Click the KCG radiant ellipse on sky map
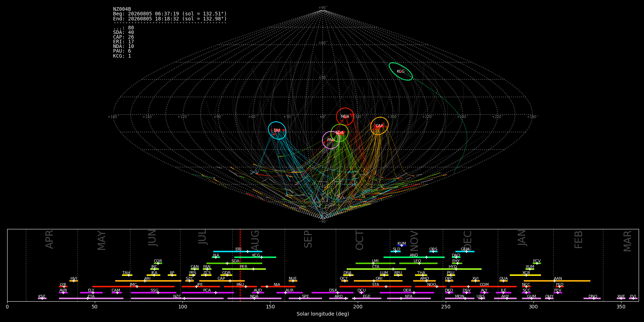This screenshot has width=644, height=322. coord(401,72)
